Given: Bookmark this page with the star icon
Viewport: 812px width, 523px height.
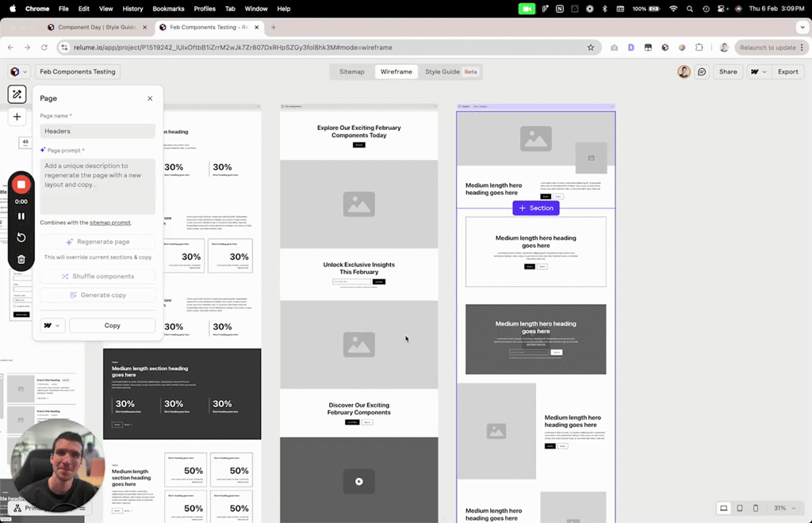Looking at the screenshot, I should pyautogui.click(x=591, y=48).
